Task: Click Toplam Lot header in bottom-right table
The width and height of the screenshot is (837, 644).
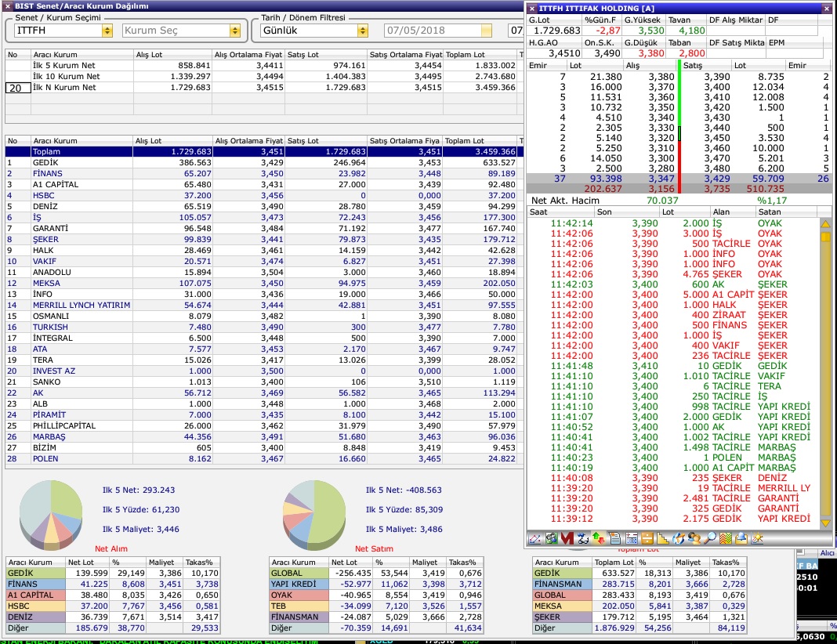Action: pyautogui.click(x=614, y=563)
